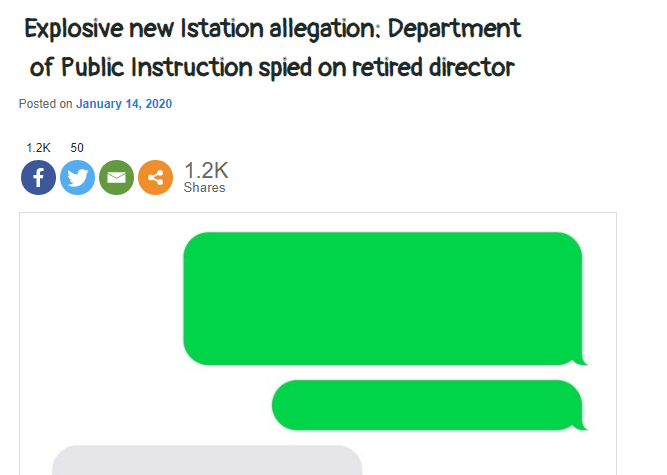Open the January 14, 2020 date link
The width and height of the screenshot is (667, 475).
(125, 104)
